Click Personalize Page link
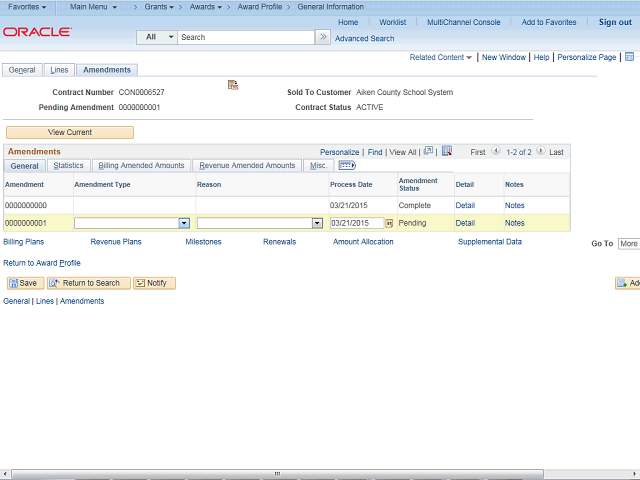Screen dimensions: 640x480 pyautogui.click(x=587, y=57)
